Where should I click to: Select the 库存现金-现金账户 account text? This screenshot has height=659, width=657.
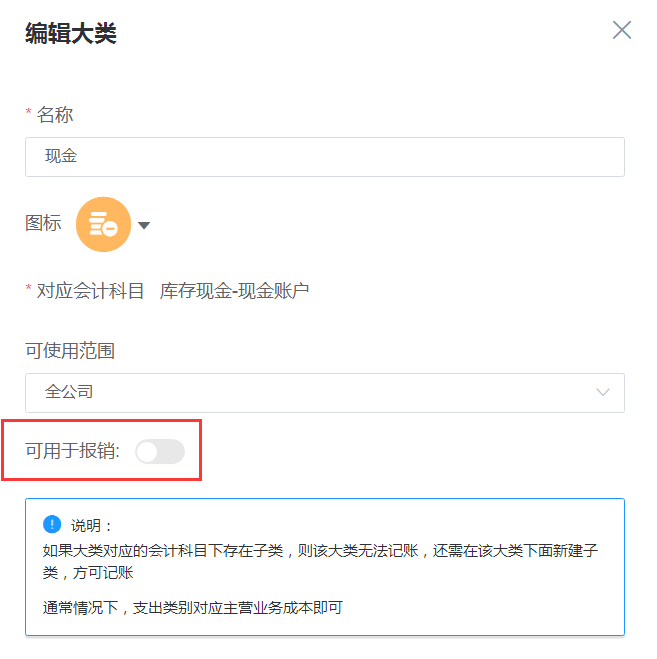point(234,291)
